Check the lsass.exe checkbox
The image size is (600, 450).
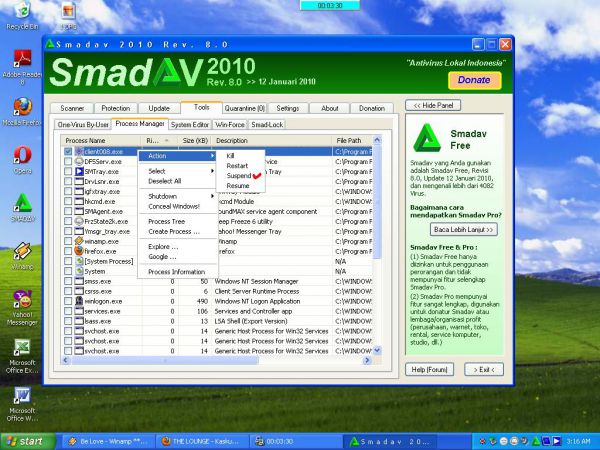click(x=68, y=321)
